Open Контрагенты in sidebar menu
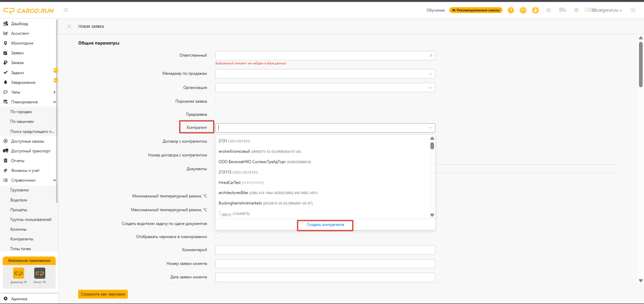 [22, 239]
